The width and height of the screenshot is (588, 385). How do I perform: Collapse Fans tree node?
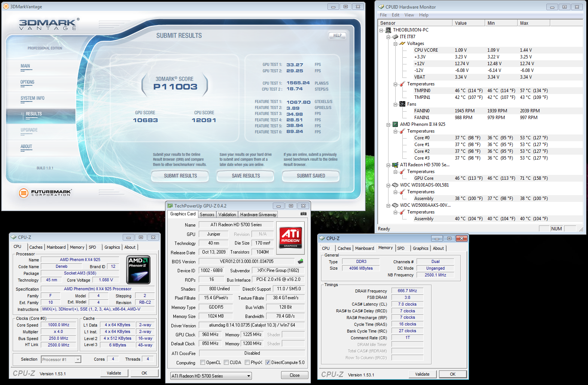395,104
